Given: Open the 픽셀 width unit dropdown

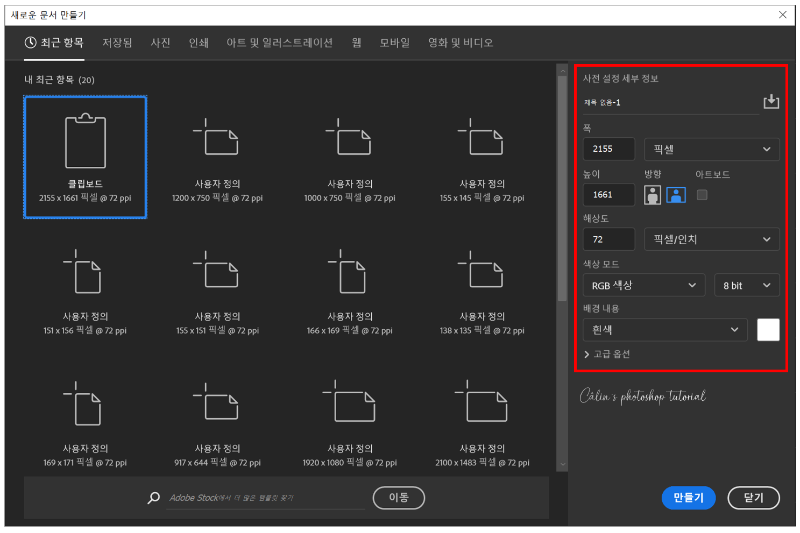Looking at the screenshot, I should pyautogui.click(x=712, y=149).
